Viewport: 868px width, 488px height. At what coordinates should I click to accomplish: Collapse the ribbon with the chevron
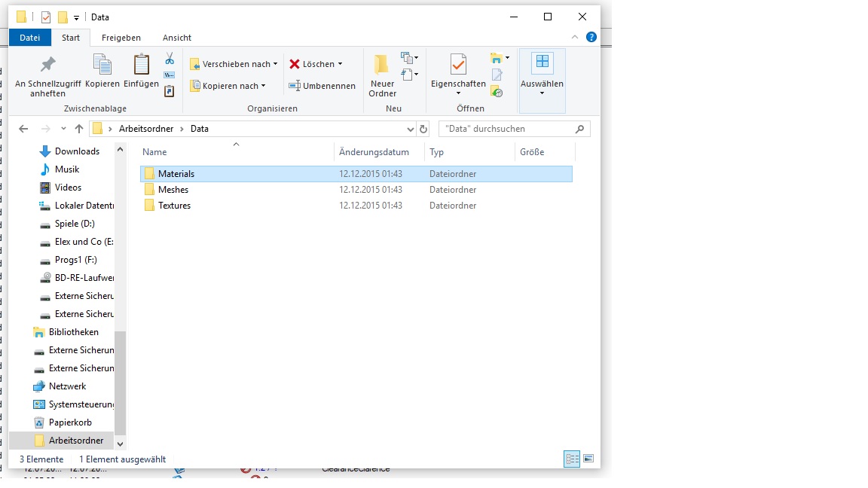[x=576, y=37]
